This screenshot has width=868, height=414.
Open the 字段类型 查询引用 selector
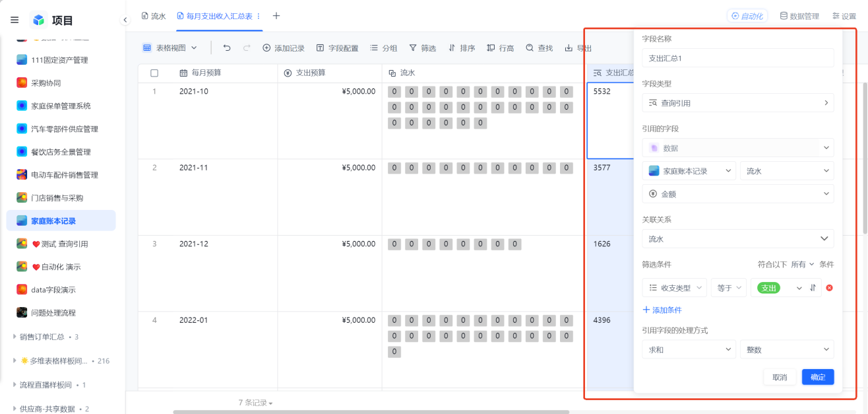[738, 103]
